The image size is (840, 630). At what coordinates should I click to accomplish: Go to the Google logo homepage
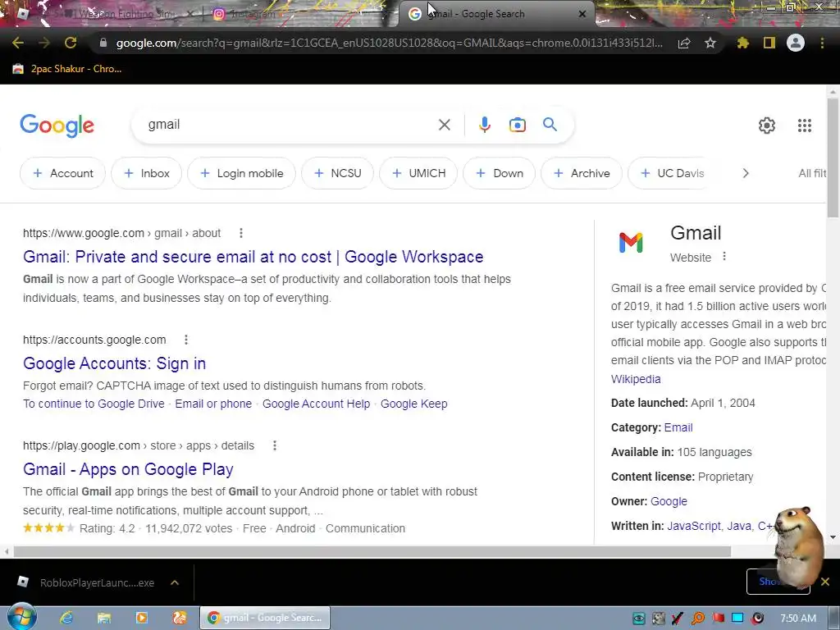pyautogui.click(x=57, y=126)
